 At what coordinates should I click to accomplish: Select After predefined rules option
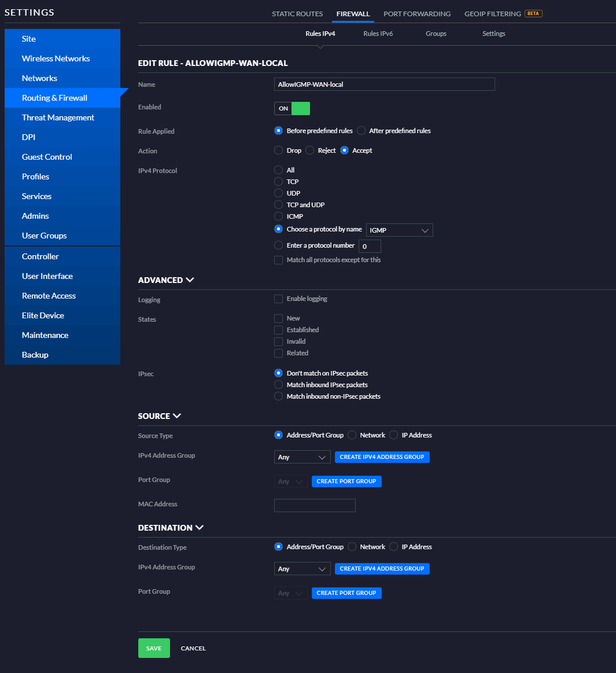361,130
